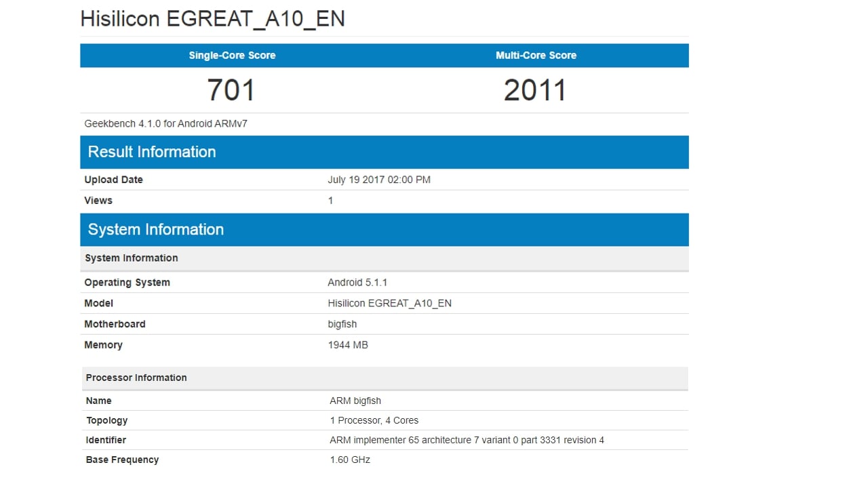The image size is (868, 488).
Task: Click the Motherboard value bigfish
Action: (342, 324)
